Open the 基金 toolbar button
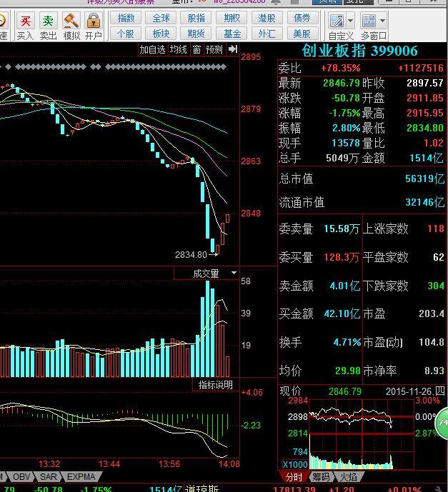 [232, 34]
